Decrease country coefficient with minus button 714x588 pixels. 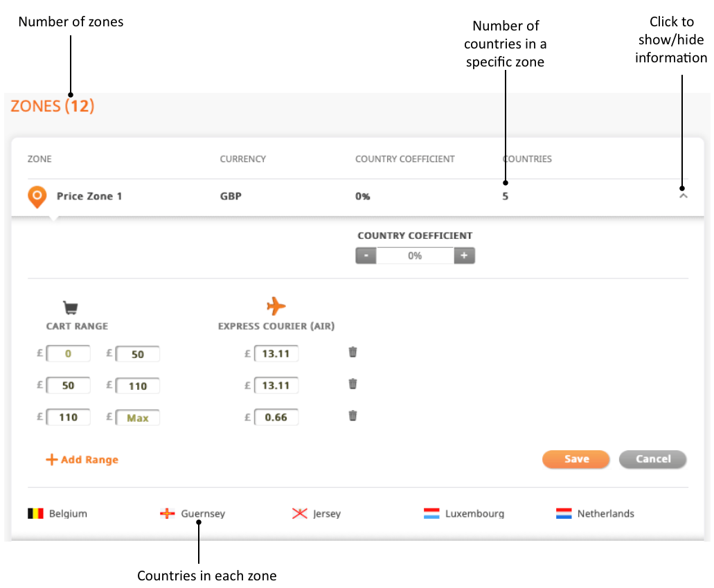click(x=366, y=256)
